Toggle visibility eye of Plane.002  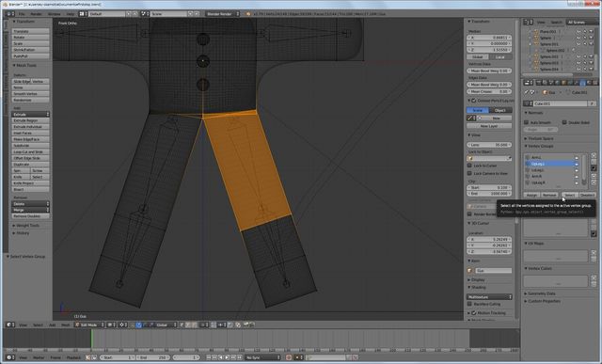pos(579,31)
